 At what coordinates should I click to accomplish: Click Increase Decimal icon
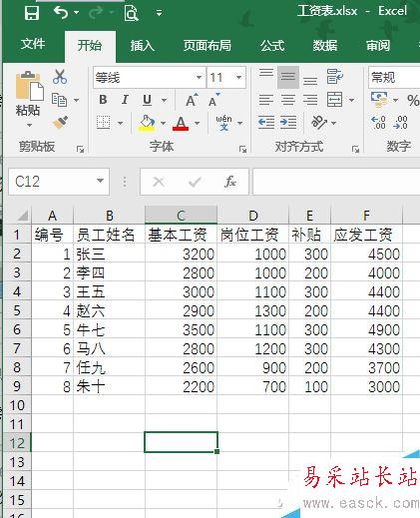(x=378, y=123)
